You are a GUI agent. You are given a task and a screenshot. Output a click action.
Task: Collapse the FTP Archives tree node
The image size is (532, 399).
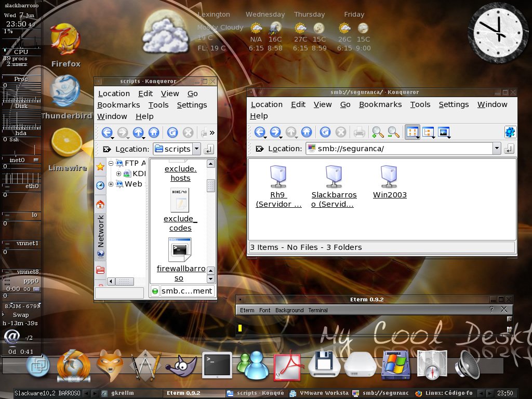tap(111, 163)
